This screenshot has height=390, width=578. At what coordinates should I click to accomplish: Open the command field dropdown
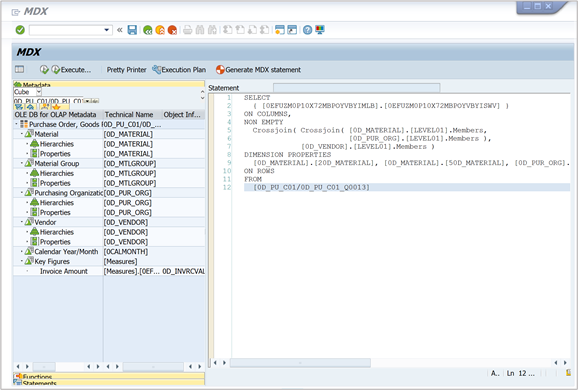(107, 30)
